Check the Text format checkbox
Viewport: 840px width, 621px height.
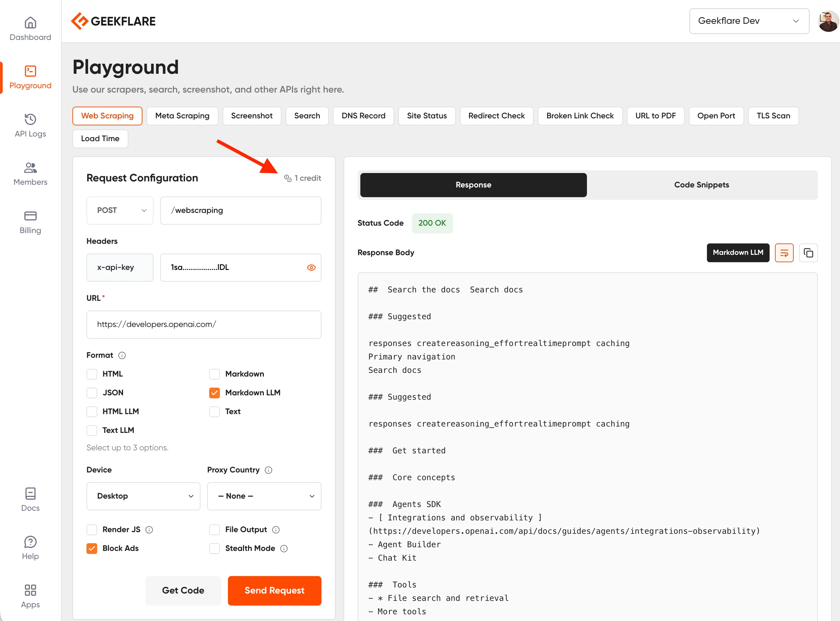tap(215, 412)
